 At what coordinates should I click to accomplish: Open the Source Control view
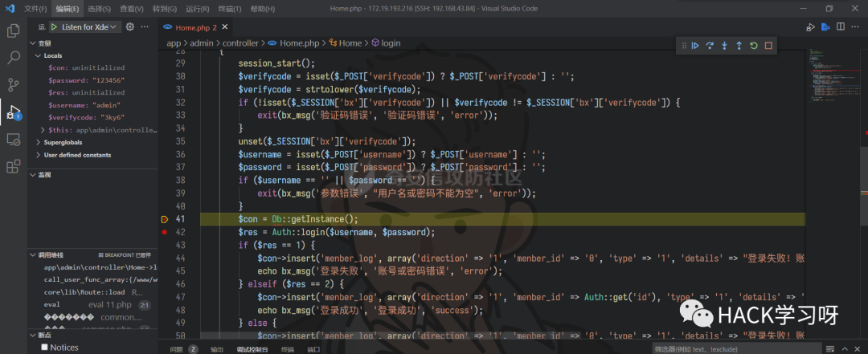point(14,84)
